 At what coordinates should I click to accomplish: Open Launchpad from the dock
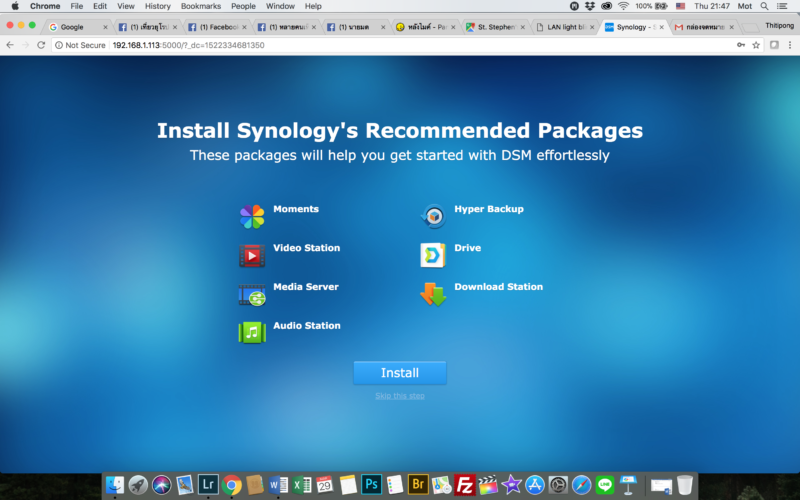(x=138, y=485)
